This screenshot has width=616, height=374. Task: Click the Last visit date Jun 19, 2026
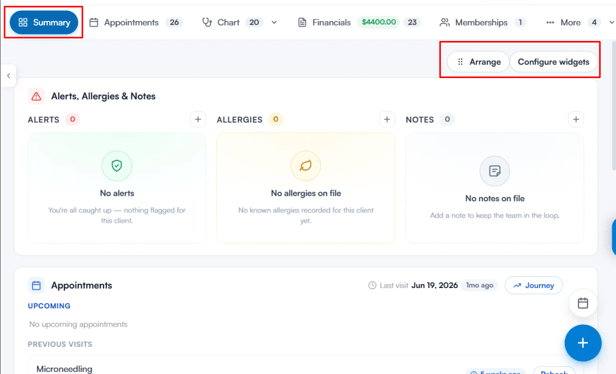tap(434, 285)
